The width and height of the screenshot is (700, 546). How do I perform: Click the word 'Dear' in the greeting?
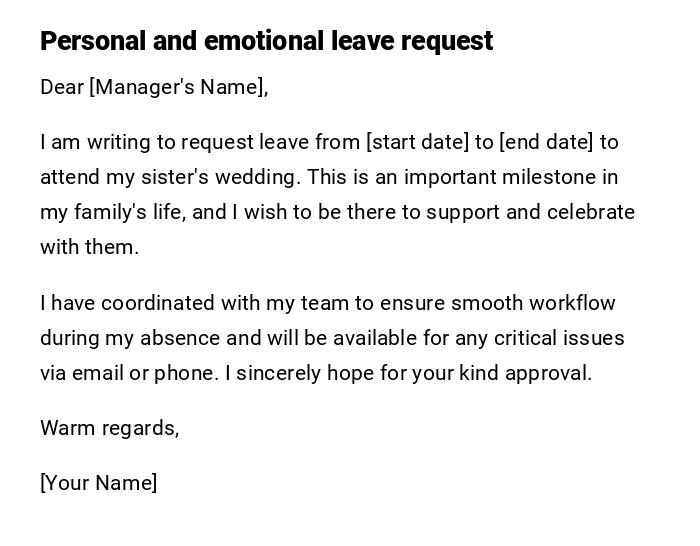[x=62, y=87]
